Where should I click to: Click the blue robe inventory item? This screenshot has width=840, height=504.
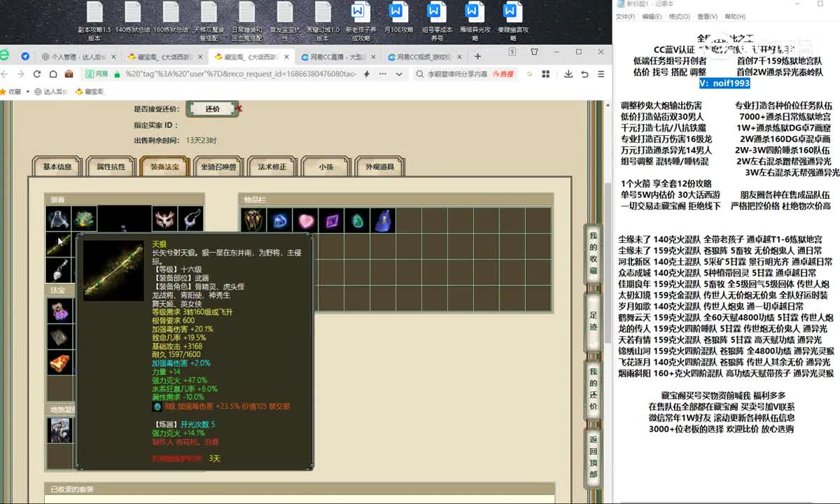coord(382,220)
